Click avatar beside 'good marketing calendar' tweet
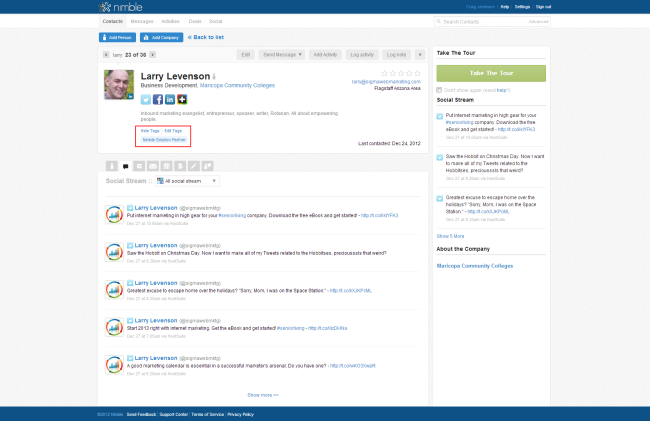 (114, 365)
